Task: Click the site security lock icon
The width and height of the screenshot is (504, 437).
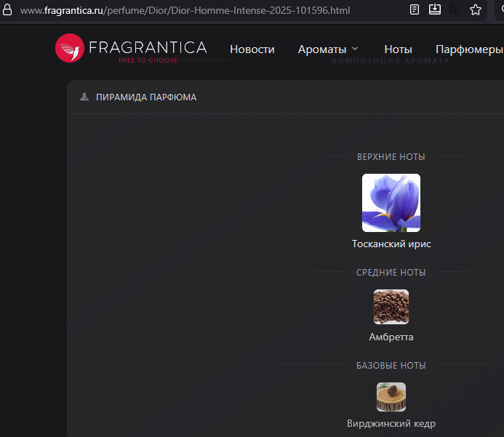Action: pos(7,9)
